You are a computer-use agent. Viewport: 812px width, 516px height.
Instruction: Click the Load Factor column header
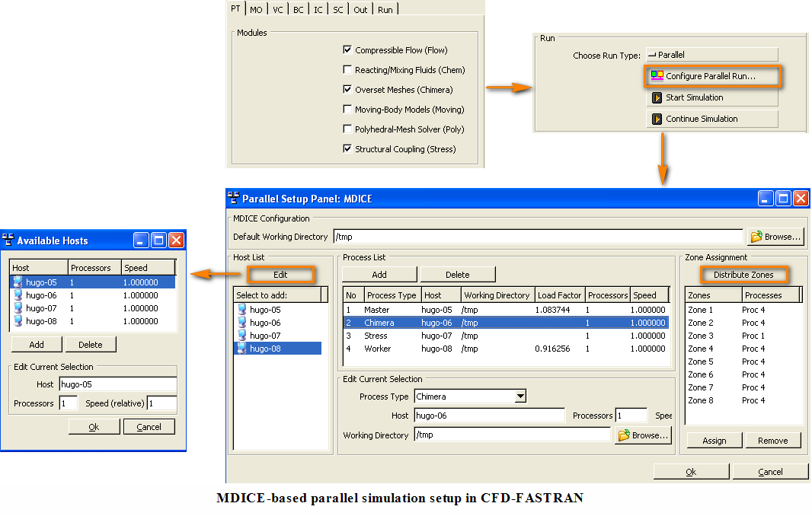coord(560,295)
